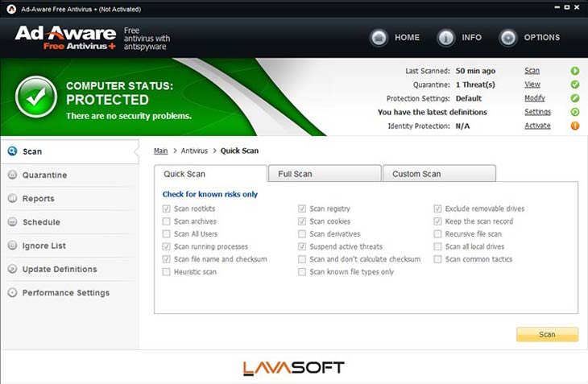Click the Antivirus breadcrumb
588x384 pixels.
194,151
